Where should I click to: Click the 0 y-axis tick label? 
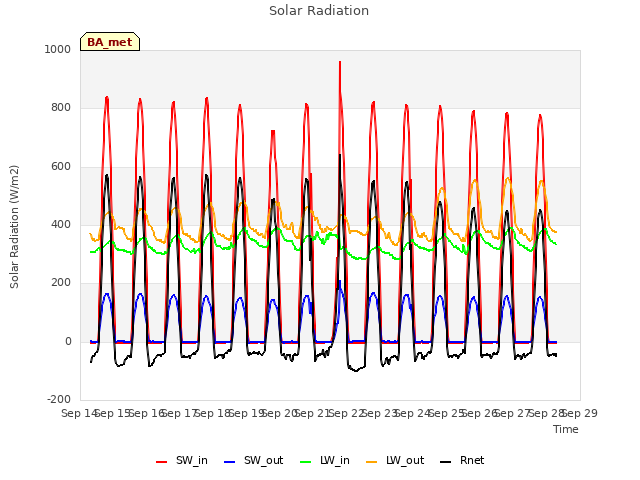(68, 342)
